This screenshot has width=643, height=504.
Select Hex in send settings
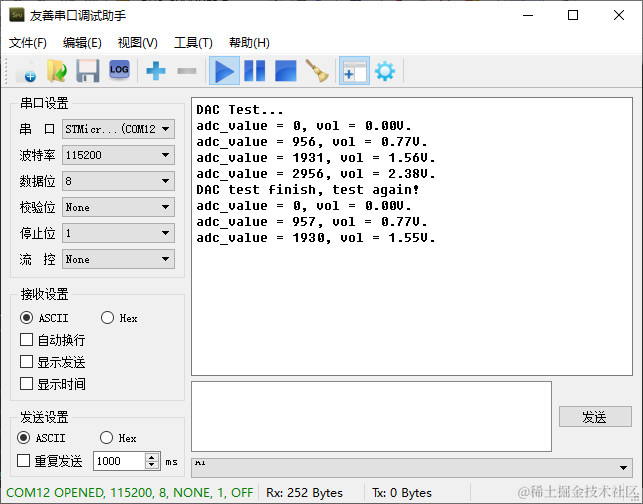point(118,438)
